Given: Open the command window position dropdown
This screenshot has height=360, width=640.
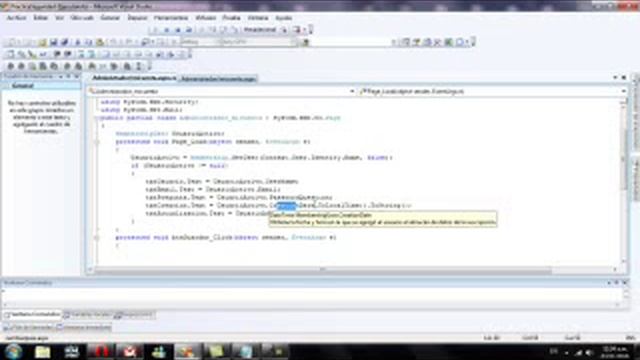Looking at the screenshot, I should tap(609, 282).
